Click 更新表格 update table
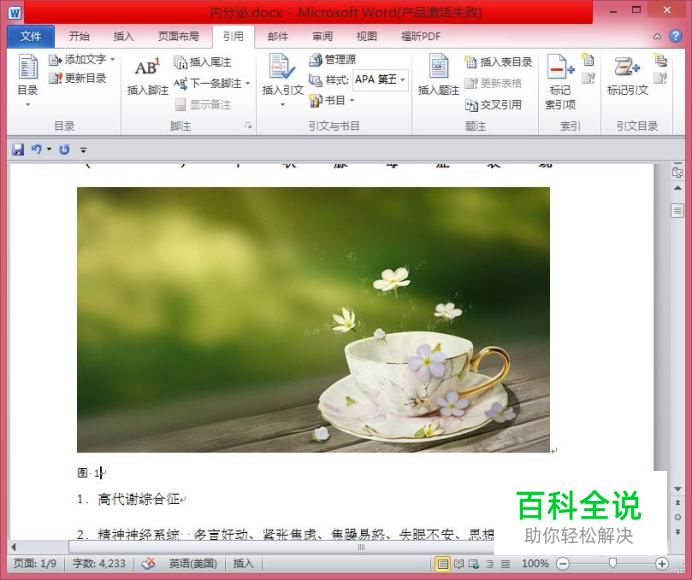Viewport: 692px width, 580px height. tap(493, 83)
